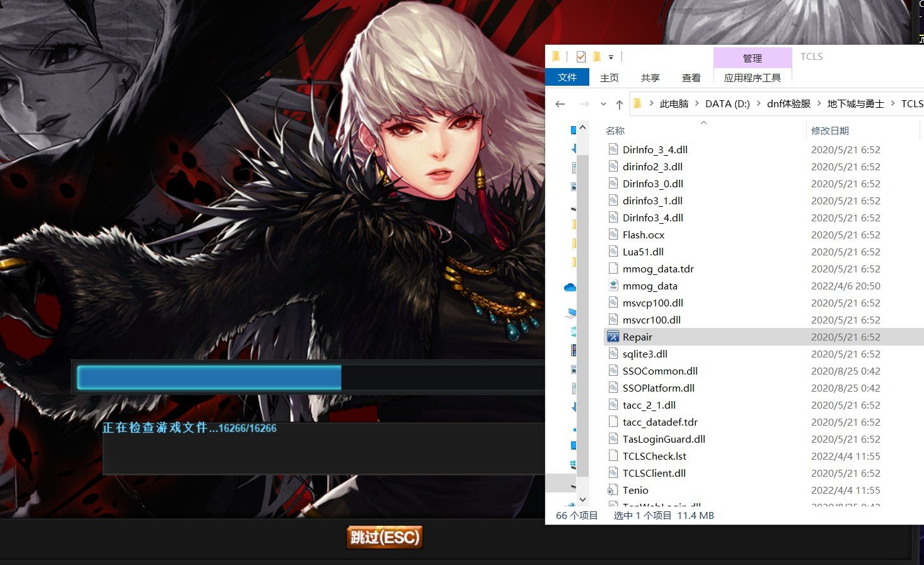Viewport: 924px width, 565px height.
Task: Click the navigation pane scrollbar thumb
Action: click(x=583, y=315)
